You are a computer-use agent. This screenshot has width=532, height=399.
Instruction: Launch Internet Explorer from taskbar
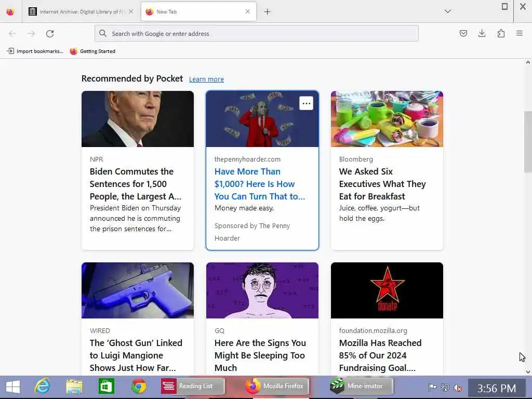point(43,386)
